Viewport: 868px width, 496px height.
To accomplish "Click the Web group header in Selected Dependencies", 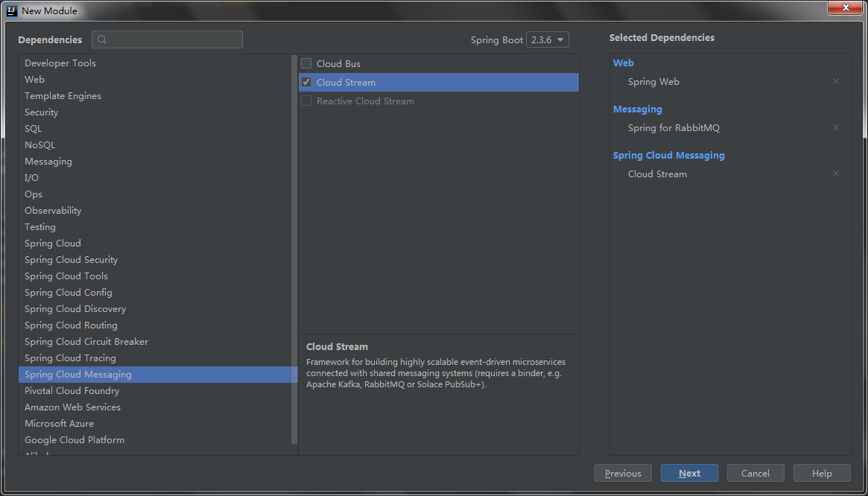I will pos(624,63).
